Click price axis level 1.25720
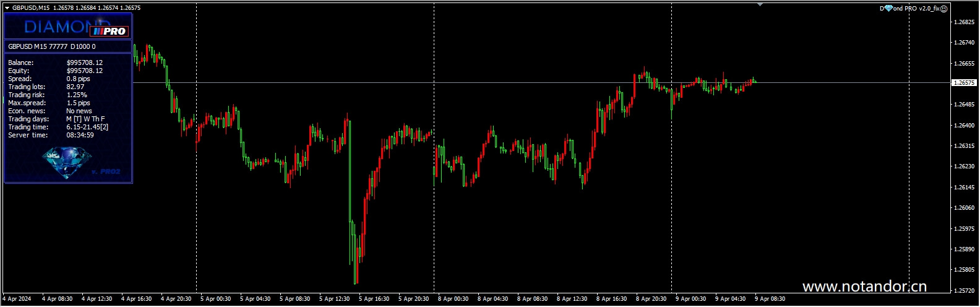980x307 pixels. tap(965, 291)
